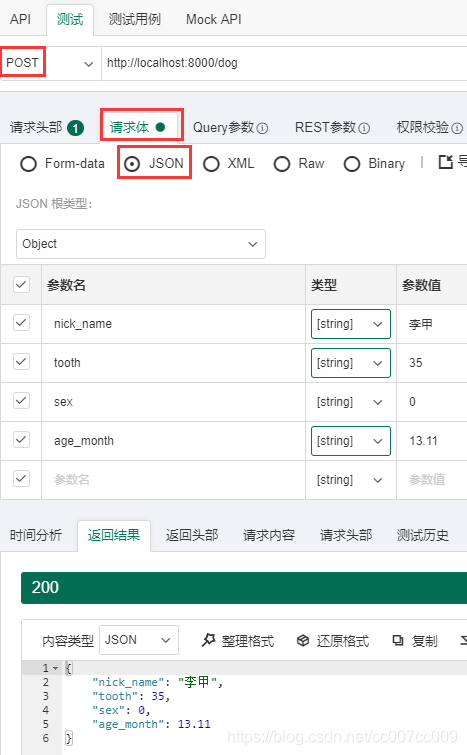The width and height of the screenshot is (467, 755).
Task: Switch to the Mock API tab
Action: click(x=213, y=19)
